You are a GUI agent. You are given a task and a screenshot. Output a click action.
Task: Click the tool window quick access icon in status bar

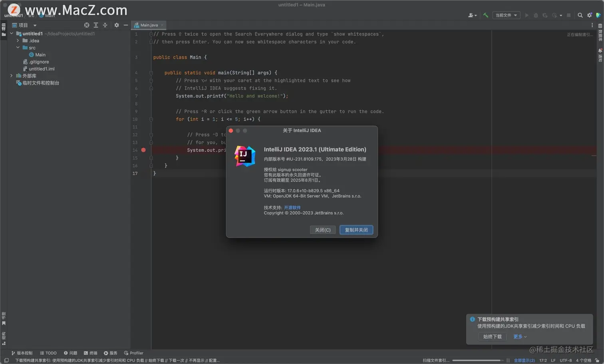6,360
